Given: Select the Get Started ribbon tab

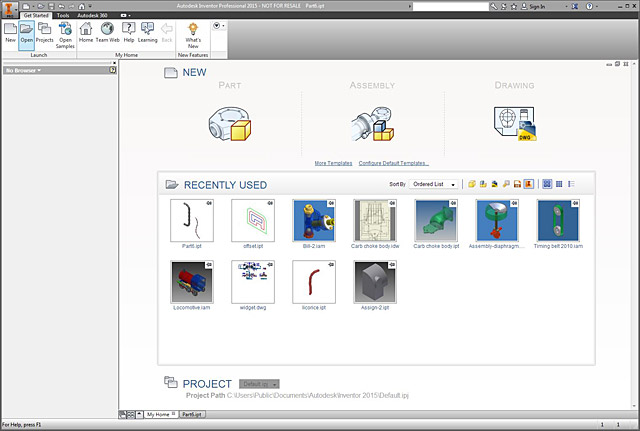Looking at the screenshot, I should pyautogui.click(x=36, y=15).
